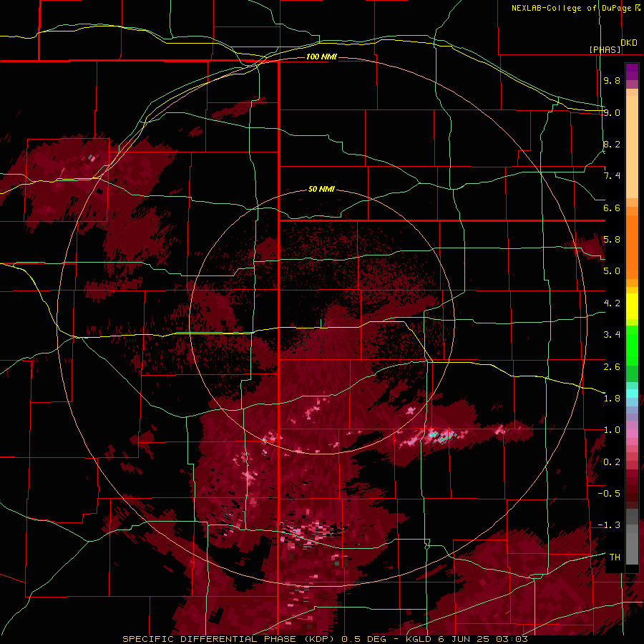Click the 9.0 value on the color scale
644x644 pixels.
pos(612,112)
